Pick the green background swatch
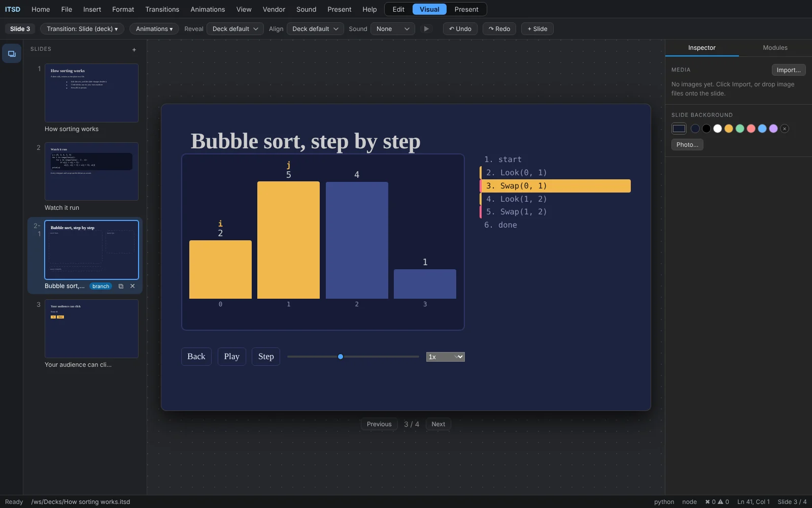The image size is (812, 508). (x=740, y=129)
